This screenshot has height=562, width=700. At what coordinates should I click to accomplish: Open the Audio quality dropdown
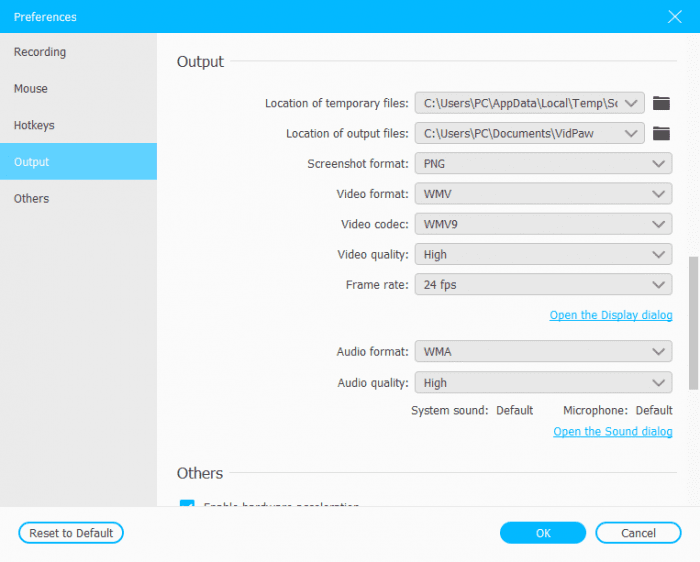[x=543, y=383]
